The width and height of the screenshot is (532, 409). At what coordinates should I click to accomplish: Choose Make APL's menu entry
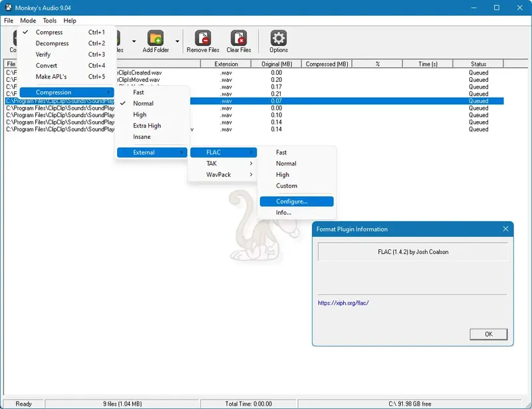pos(66,76)
